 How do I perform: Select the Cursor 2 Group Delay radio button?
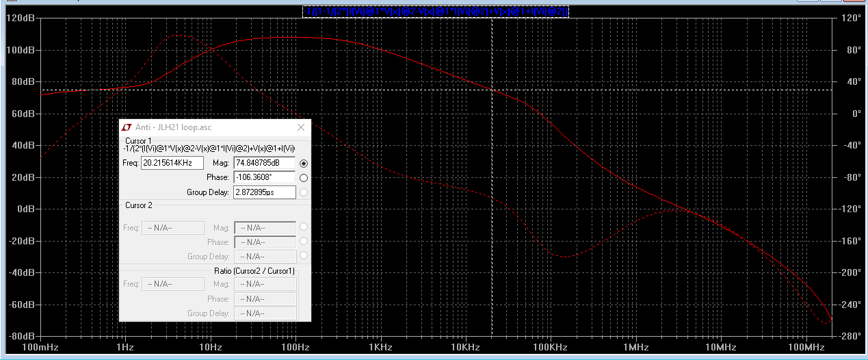pos(304,256)
